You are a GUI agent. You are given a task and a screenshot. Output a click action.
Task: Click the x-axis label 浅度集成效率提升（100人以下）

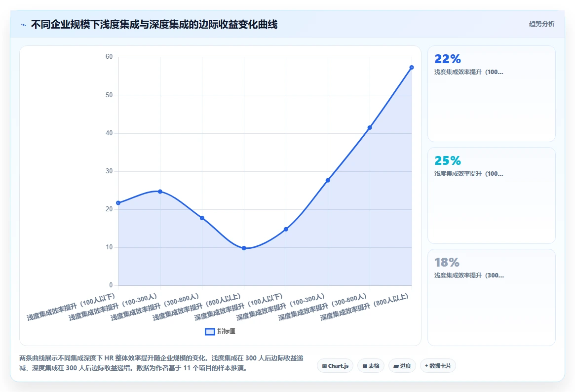(72, 307)
